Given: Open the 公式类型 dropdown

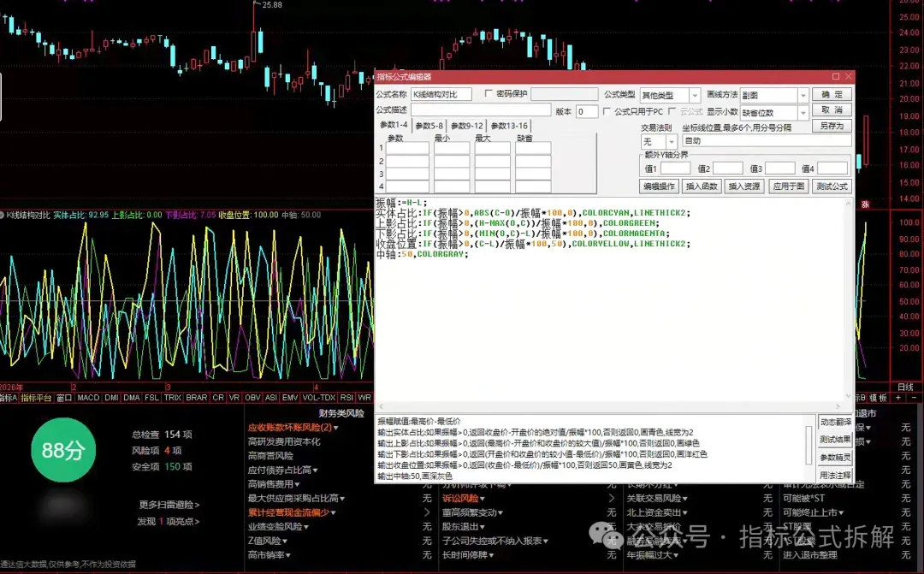Looking at the screenshot, I should [695, 95].
